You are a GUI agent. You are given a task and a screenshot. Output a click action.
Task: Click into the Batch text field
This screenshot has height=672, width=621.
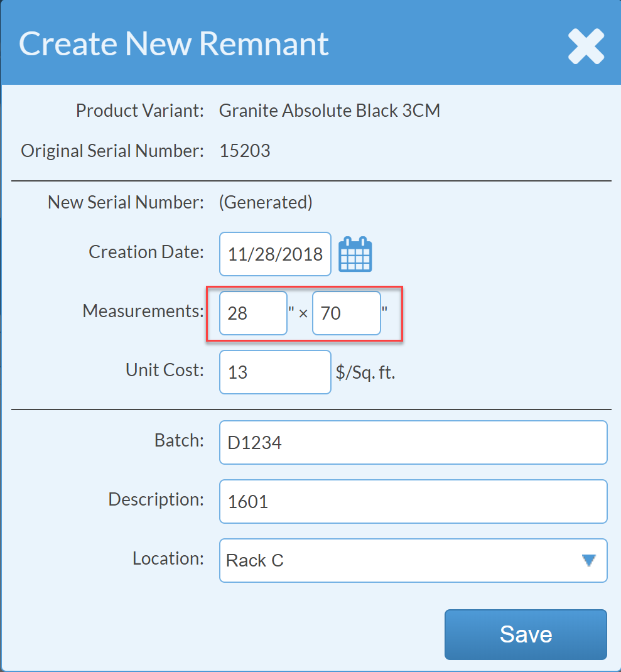tap(413, 443)
